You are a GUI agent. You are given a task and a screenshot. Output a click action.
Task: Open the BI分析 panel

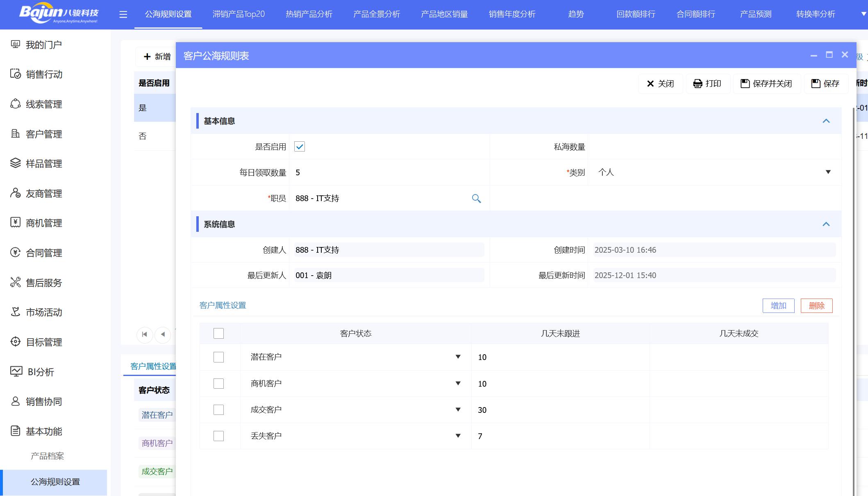click(38, 372)
